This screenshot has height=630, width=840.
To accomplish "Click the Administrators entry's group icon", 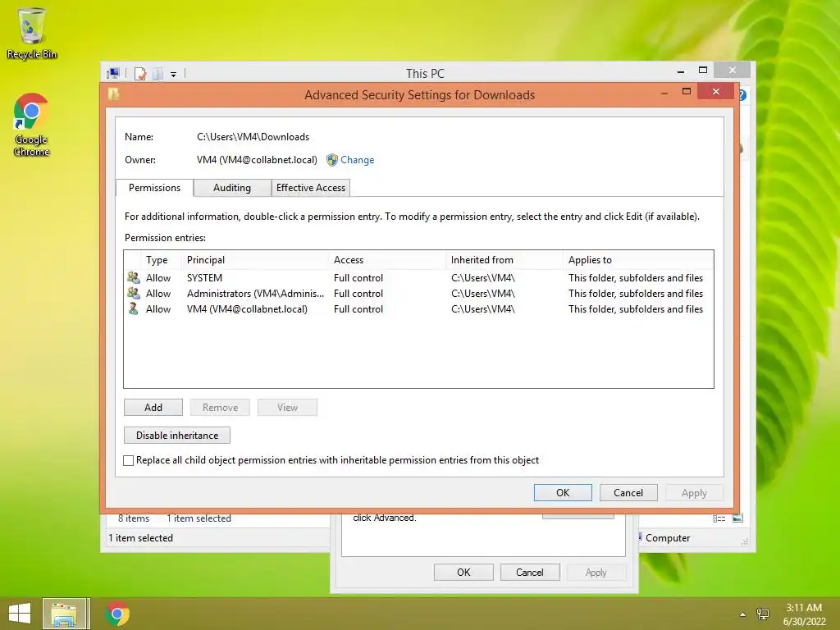I will click(x=134, y=293).
